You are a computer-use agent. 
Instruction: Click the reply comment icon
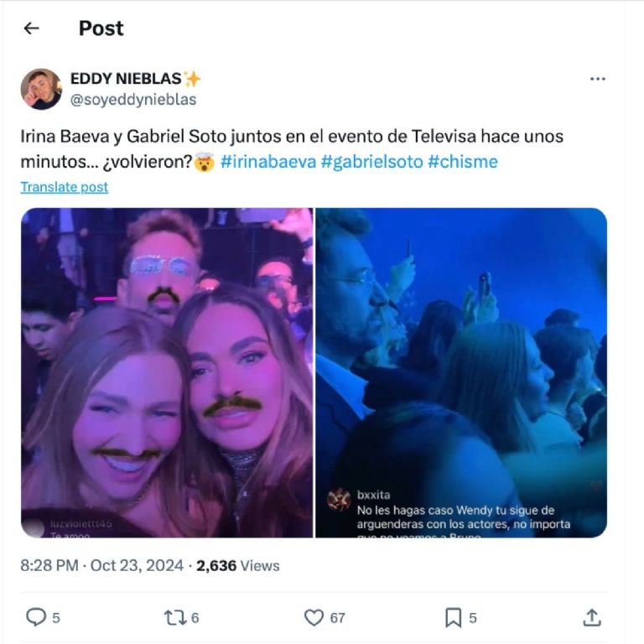pos(36,618)
